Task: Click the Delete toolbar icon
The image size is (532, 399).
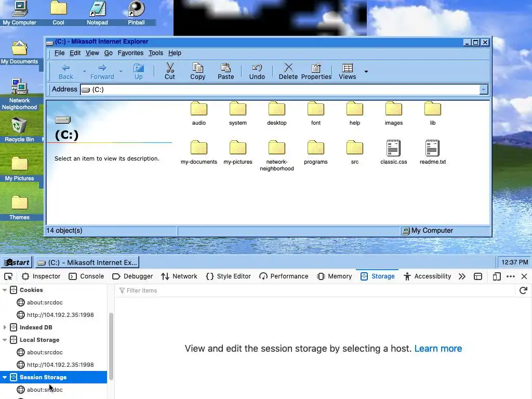Action: (288, 68)
